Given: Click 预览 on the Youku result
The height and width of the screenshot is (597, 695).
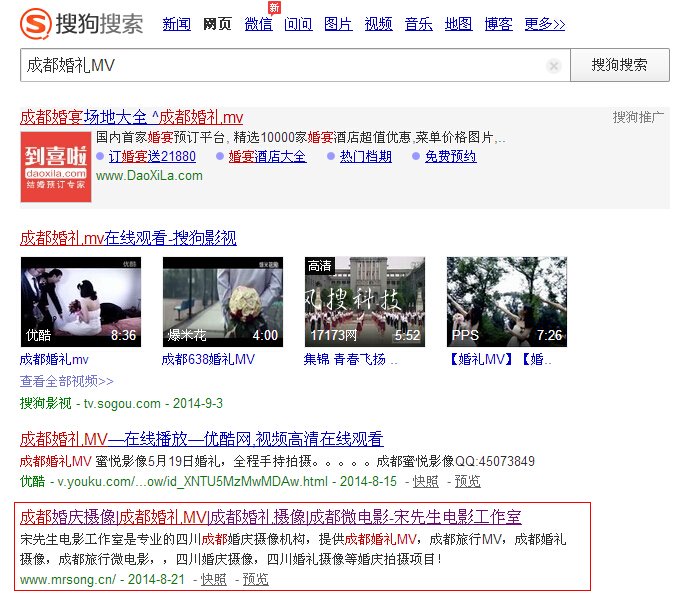Looking at the screenshot, I should (x=467, y=481).
